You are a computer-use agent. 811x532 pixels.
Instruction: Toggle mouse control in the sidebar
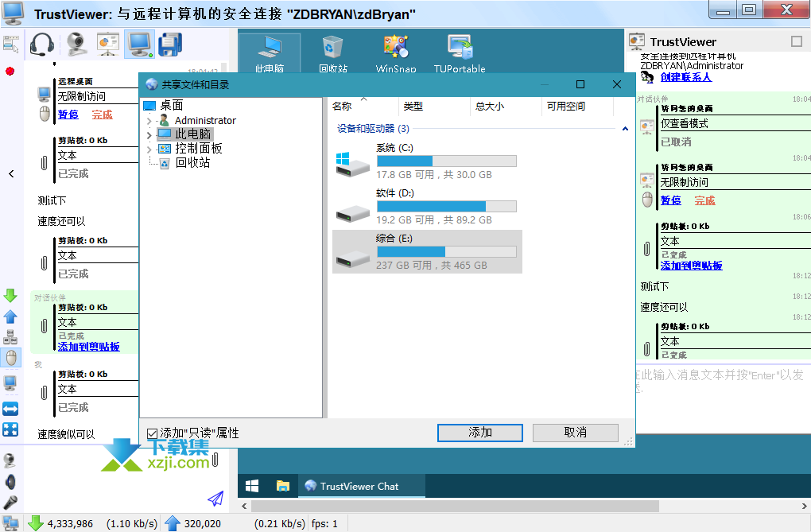click(11, 358)
